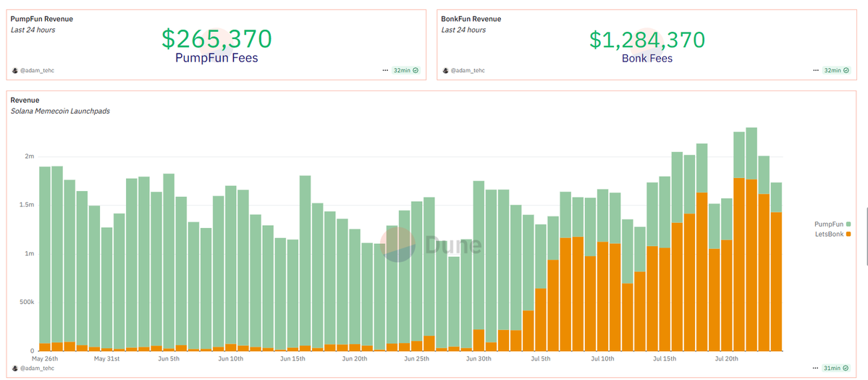The width and height of the screenshot is (868, 380).
Task: Click the green PumpFun bar above Jun 15th
Action: [x=293, y=294]
